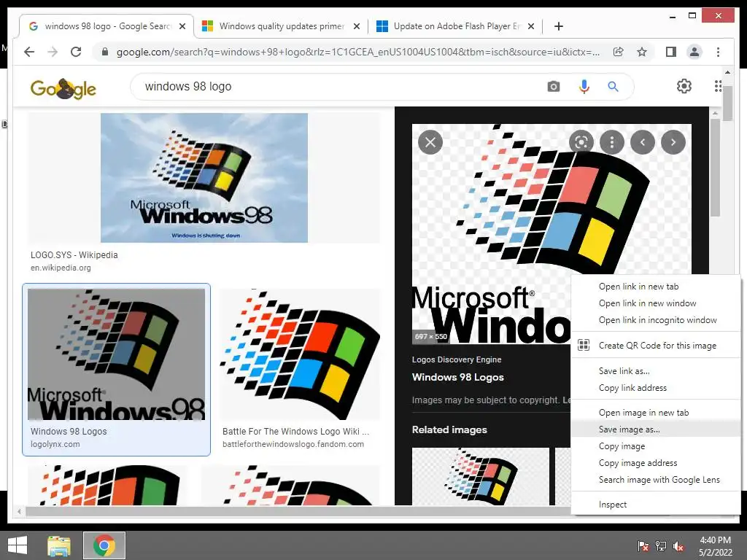Open the Battle For The Windows Logo Wiki link
The width and height of the screenshot is (747, 560).
point(295,432)
